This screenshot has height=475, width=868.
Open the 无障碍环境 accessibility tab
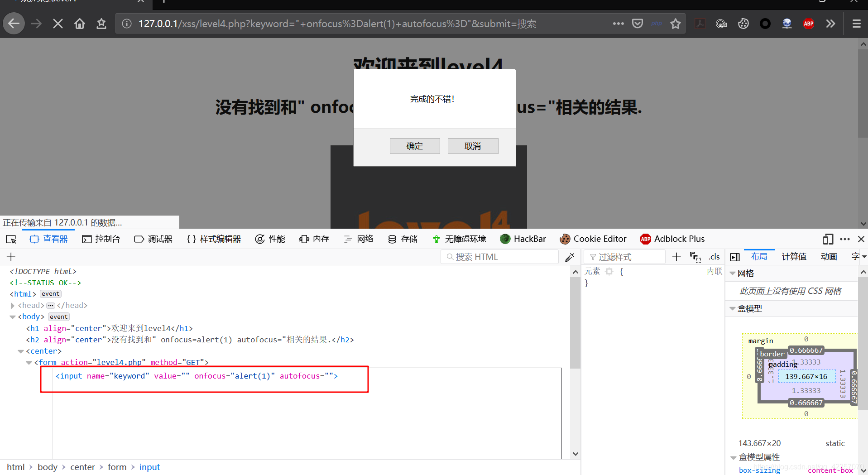click(459, 239)
